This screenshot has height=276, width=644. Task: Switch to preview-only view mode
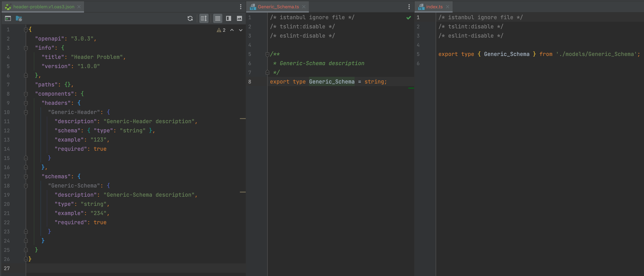click(239, 18)
